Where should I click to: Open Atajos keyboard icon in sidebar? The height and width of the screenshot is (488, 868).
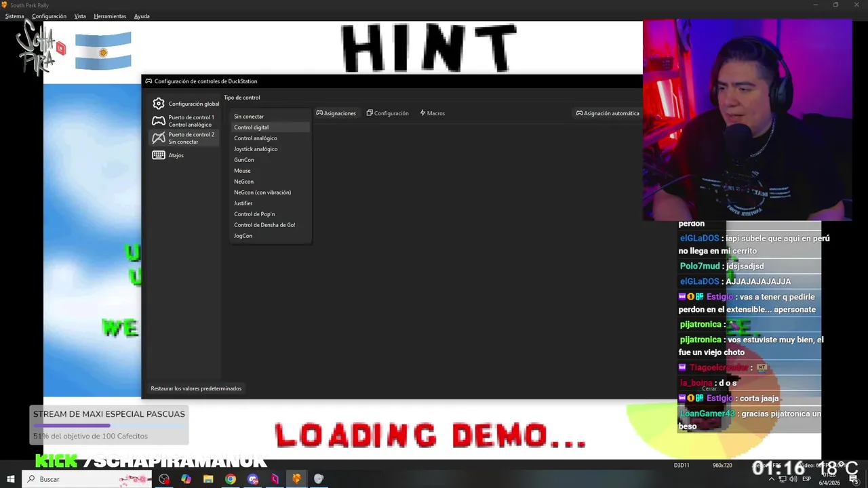158,155
